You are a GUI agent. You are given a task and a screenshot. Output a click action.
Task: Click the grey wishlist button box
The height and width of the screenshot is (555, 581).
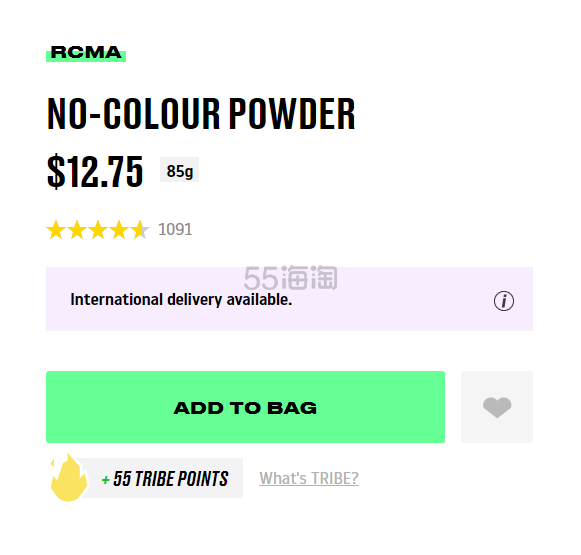497,407
